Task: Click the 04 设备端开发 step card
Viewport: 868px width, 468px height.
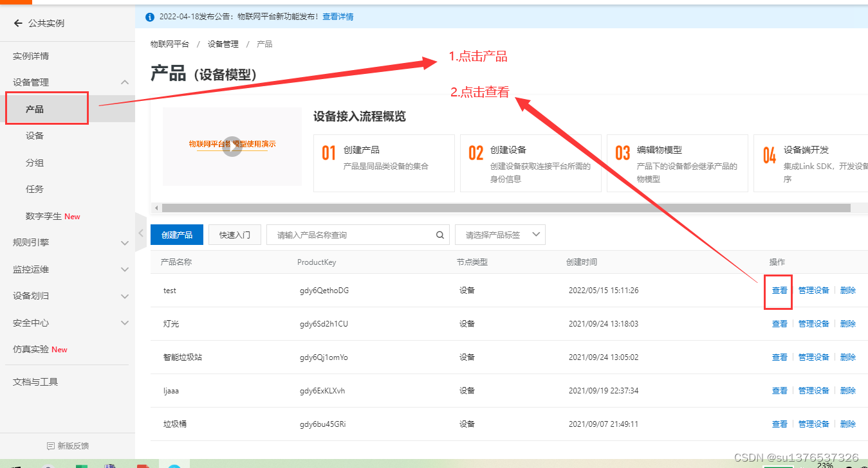Action: pyautogui.click(x=811, y=163)
